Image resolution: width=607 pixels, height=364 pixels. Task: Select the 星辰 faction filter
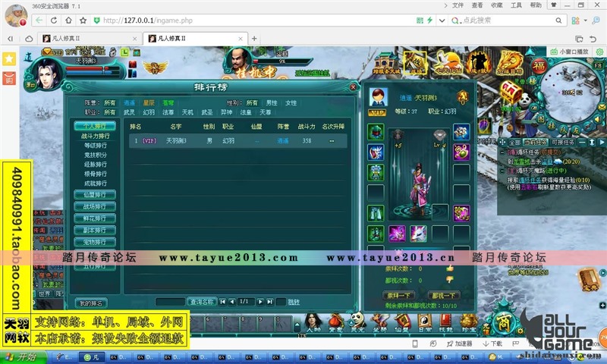pos(149,102)
